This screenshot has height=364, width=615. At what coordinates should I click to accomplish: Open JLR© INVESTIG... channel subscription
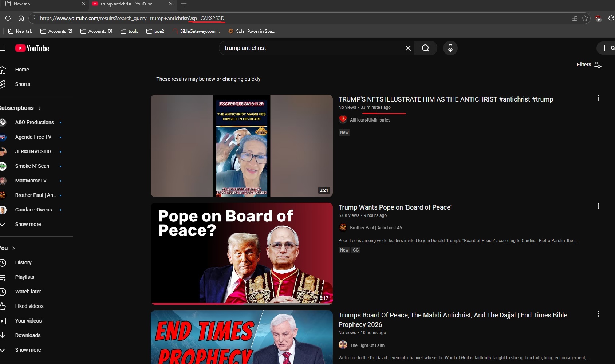[x=35, y=151]
